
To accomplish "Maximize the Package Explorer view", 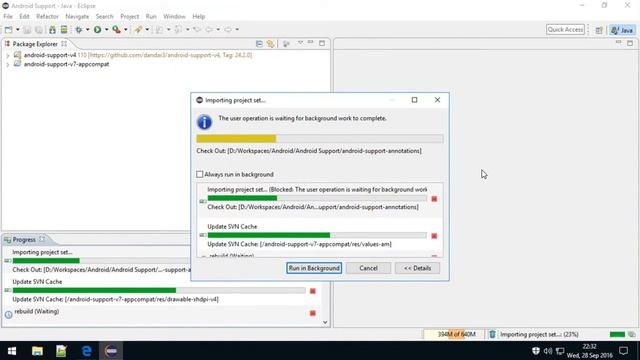I will coord(322,43).
